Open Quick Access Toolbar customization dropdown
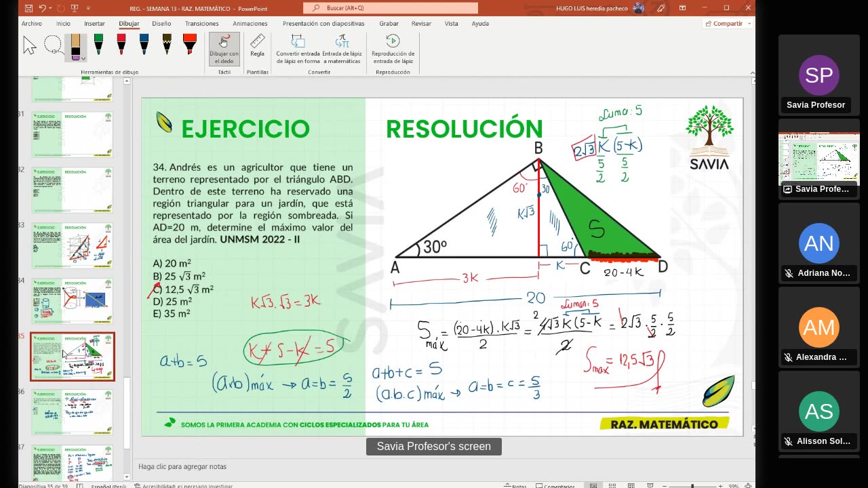 pos(87,8)
